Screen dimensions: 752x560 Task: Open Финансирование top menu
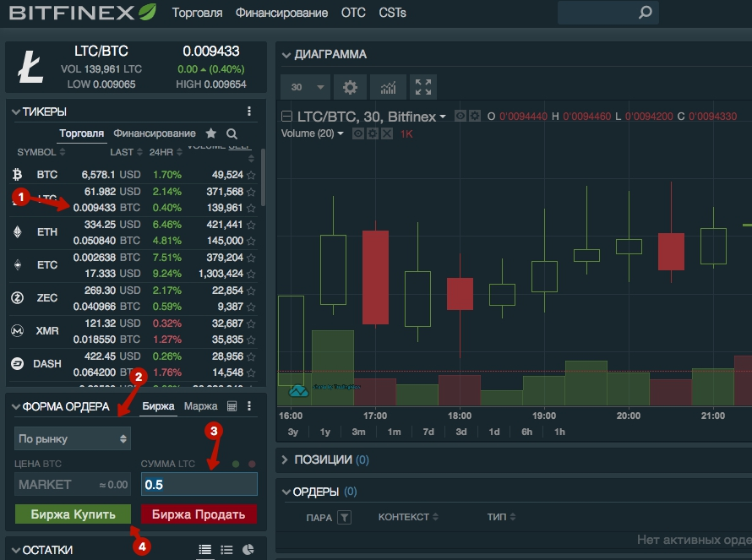pos(281,13)
